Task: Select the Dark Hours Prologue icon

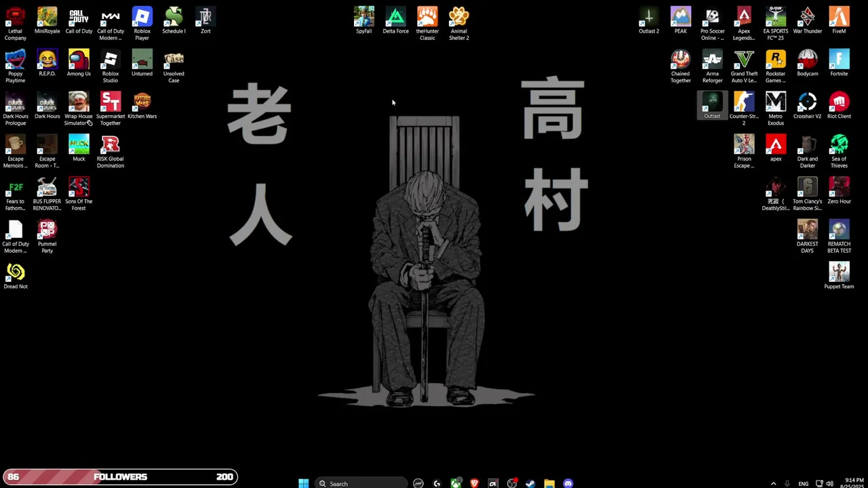Action: 16,109
